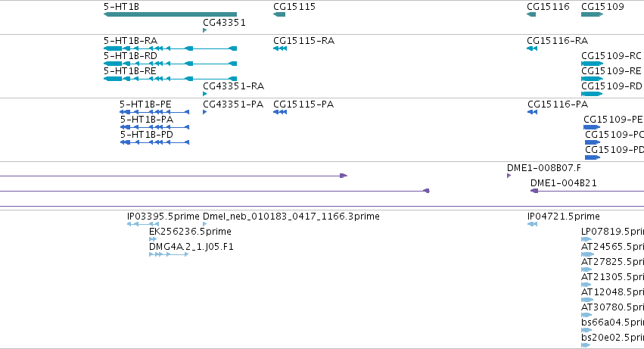Select the CG15109 gene label
Screen dimensions: 644x349
click(602, 7)
